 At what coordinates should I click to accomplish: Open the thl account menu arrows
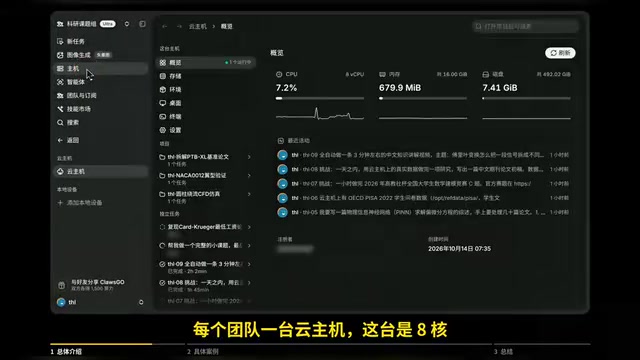[141, 302]
